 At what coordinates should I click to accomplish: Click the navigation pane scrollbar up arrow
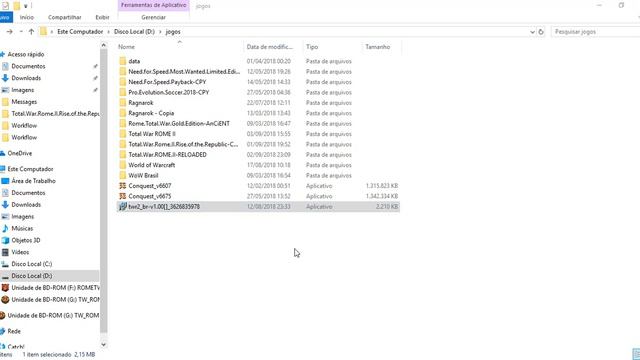coord(103,46)
